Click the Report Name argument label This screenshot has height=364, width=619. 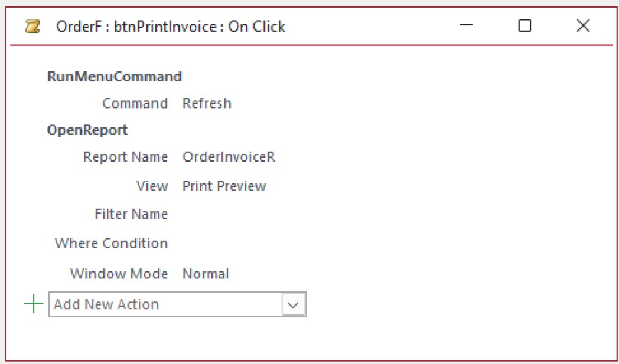point(126,157)
